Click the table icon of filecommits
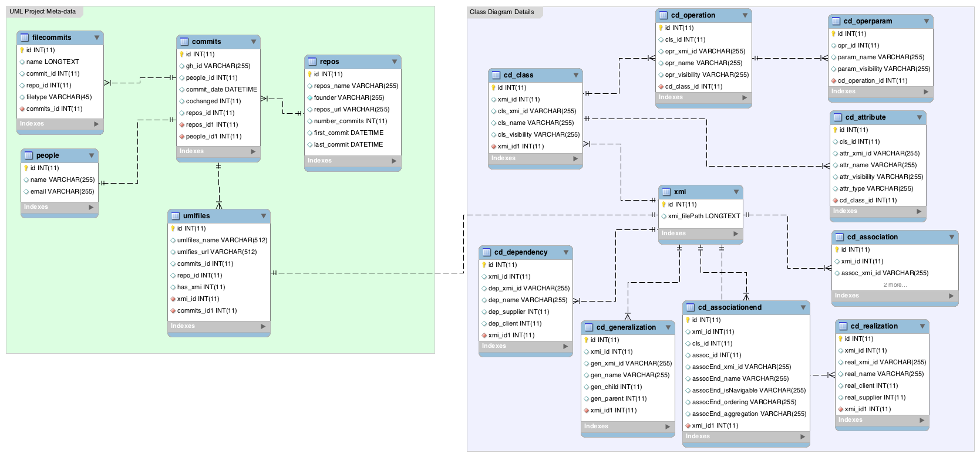This screenshot has width=980, height=457. (x=25, y=38)
